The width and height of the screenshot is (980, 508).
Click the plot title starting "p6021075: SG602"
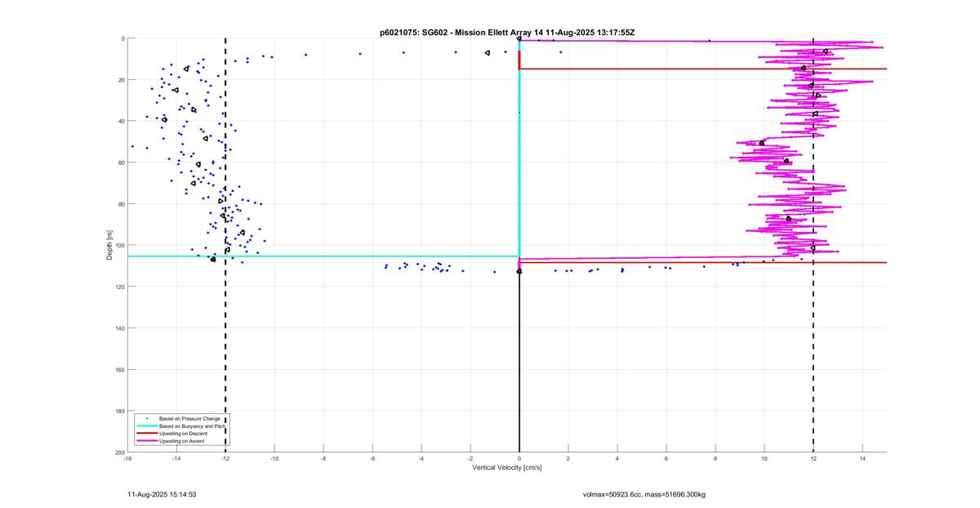[507, 32]
